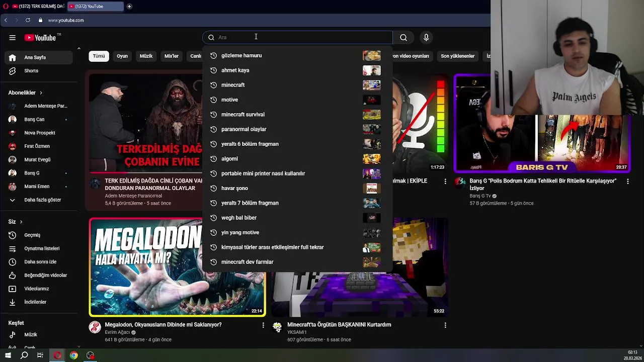Open Adem Menteşe Par... subscription channel

[38, 106]
